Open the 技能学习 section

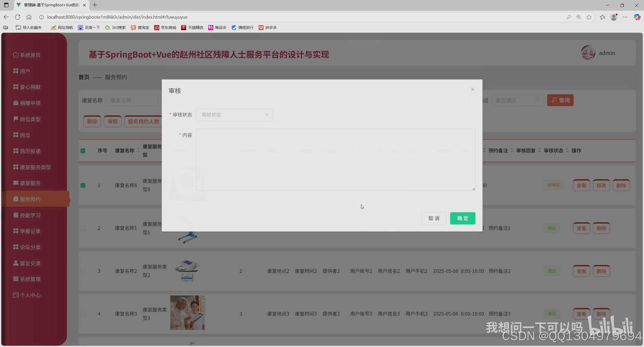click(30, 215)
